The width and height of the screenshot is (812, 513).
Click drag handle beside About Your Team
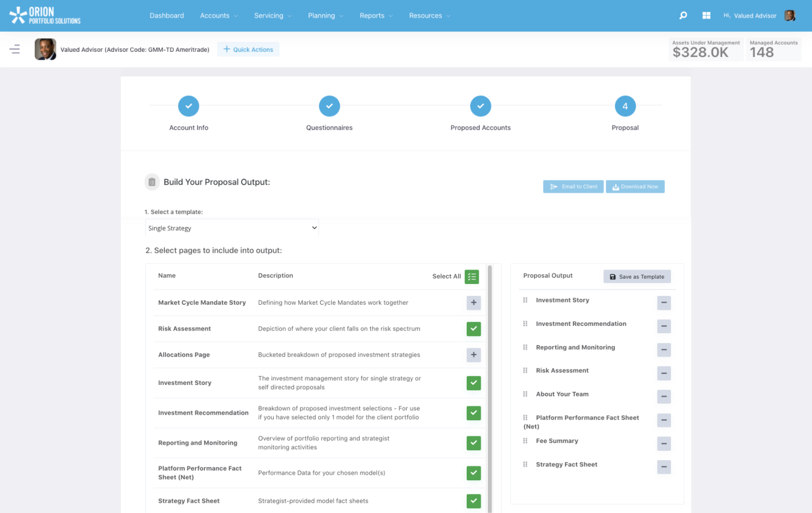click(x=525, y=394)
